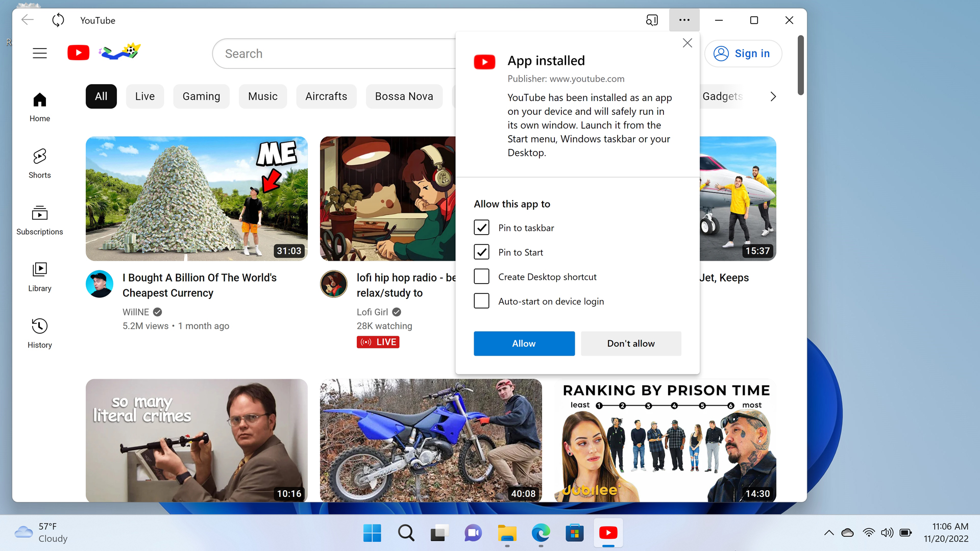
Task: Select the Bossa Nova category chip
Action: (404, 96)
